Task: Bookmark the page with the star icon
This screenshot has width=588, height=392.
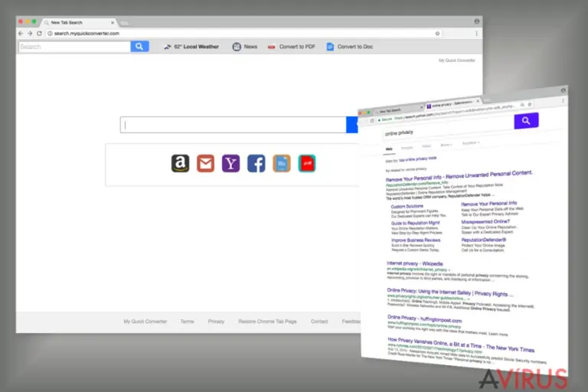Action: (x=437, y=34)
